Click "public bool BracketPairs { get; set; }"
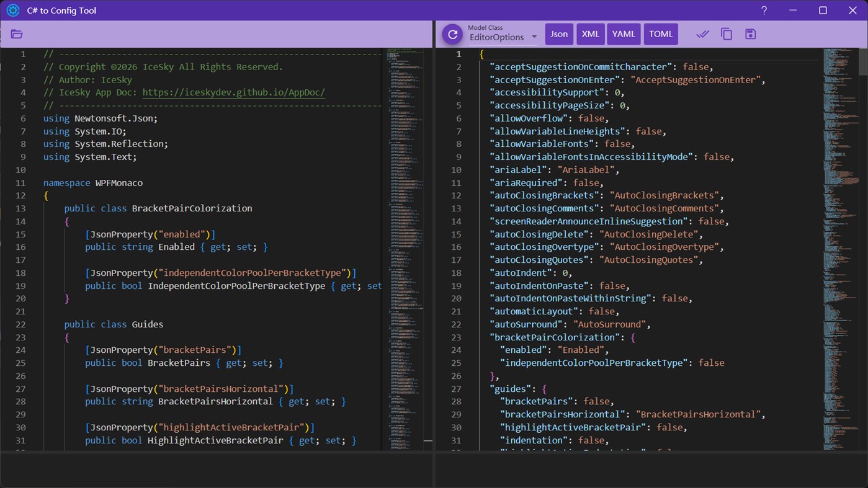 [x=184, y=363]
